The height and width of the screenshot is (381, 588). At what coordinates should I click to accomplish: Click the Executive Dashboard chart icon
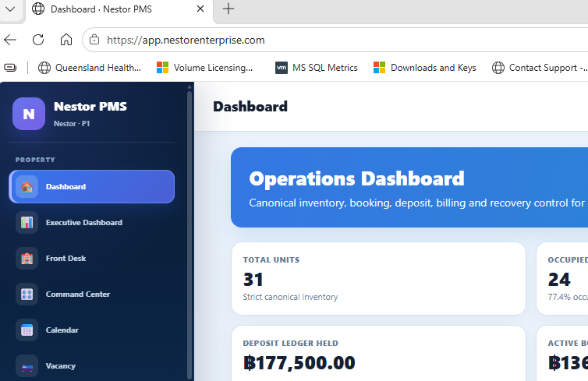(x=27, y=223)
